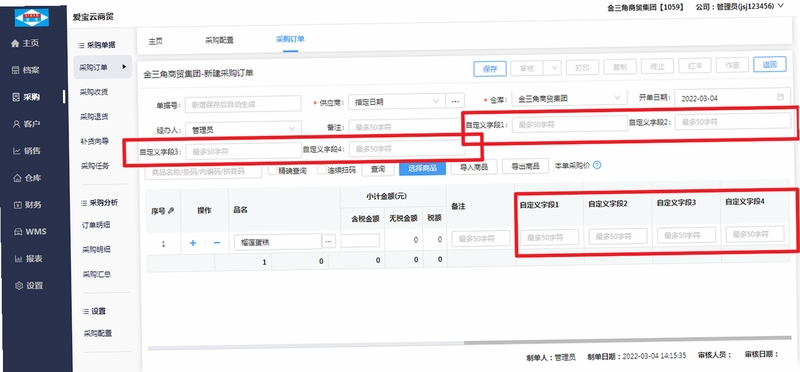This screenshot has width=800, height=372.
Task: Collapse the 设置 section in the submenu
Action: [x=93, y=311]
